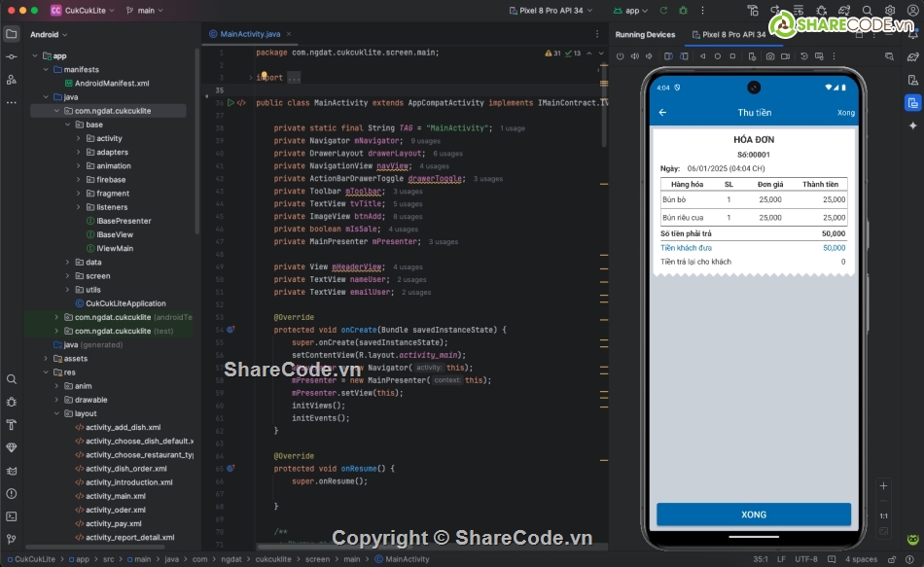Expand the screen package

click(68, 276)
